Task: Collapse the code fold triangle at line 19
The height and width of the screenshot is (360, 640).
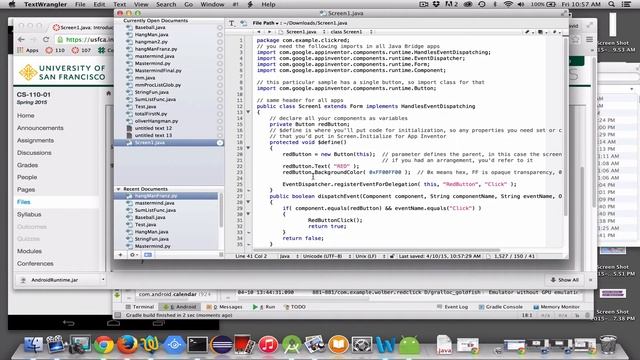Action: (248, 148)
